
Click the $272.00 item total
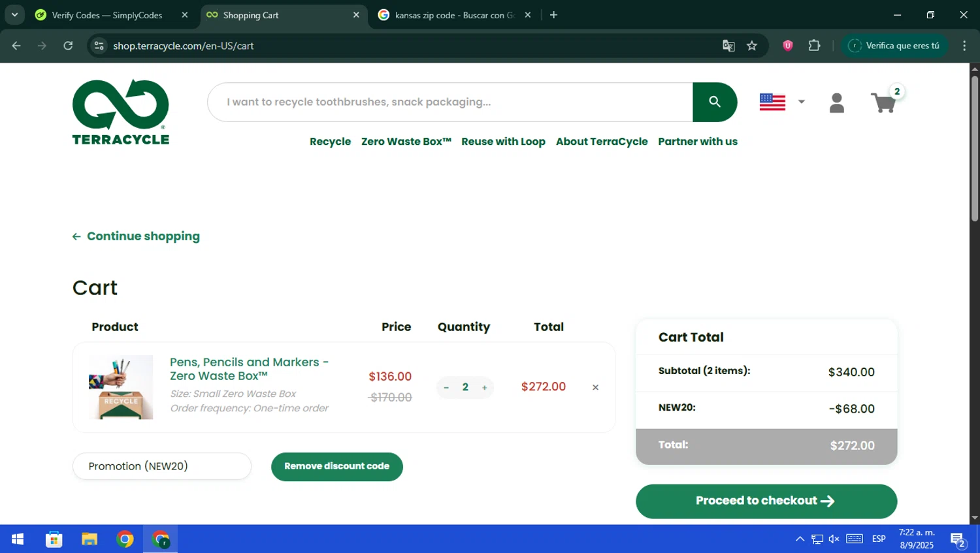pos(544,387)
